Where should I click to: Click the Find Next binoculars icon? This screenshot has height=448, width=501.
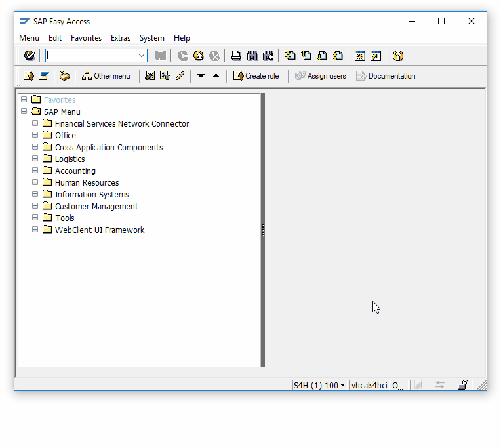point(268,56)
